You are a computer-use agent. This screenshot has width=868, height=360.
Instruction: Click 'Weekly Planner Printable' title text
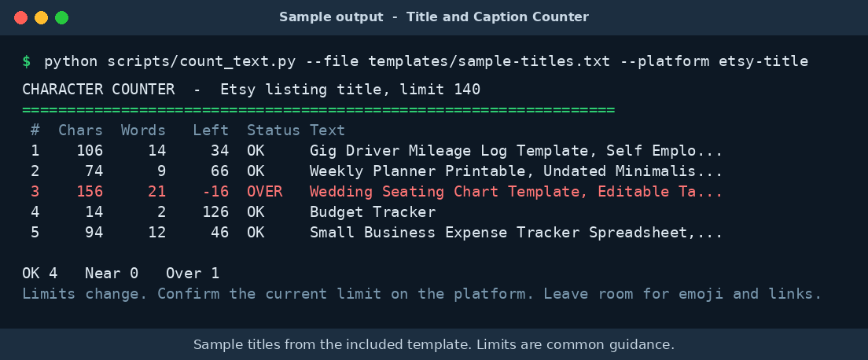[417, 171]
